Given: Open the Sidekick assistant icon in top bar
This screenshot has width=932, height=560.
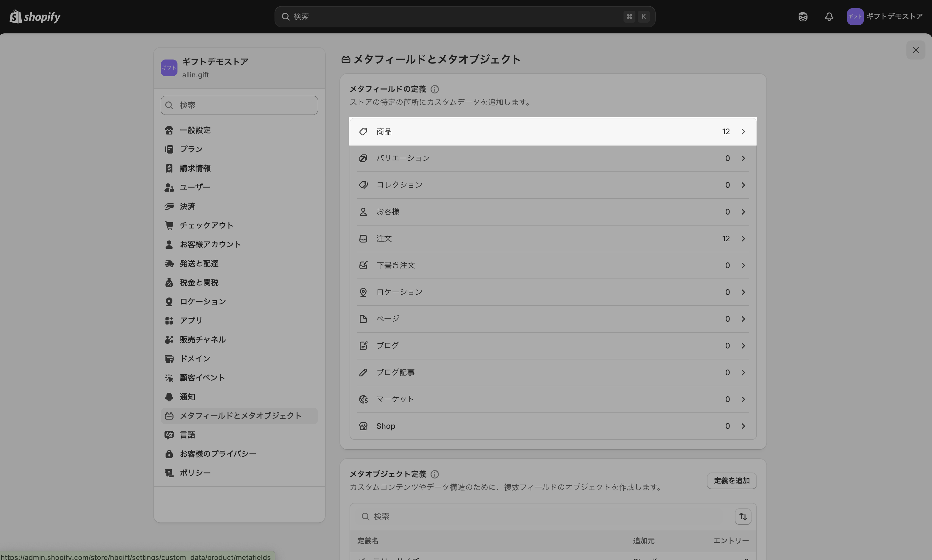Looking at the screenshot, I should pos(803,17).
